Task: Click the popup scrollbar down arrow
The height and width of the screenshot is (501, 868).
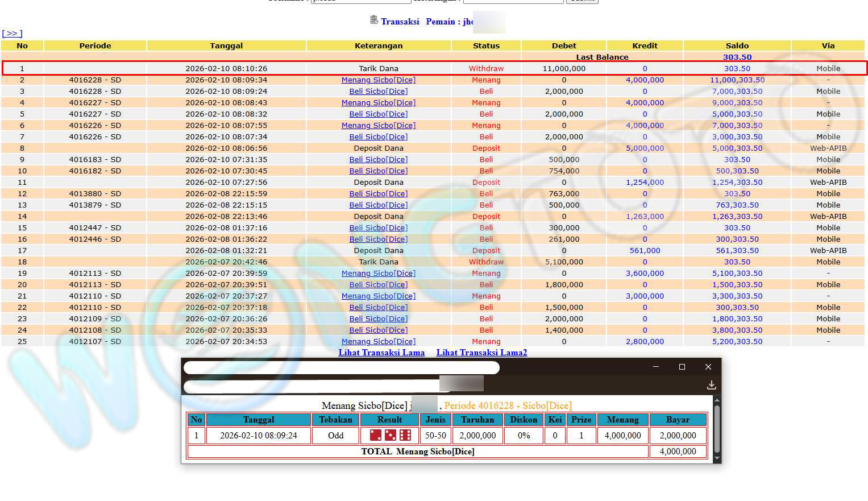Action: pos(717,458)
